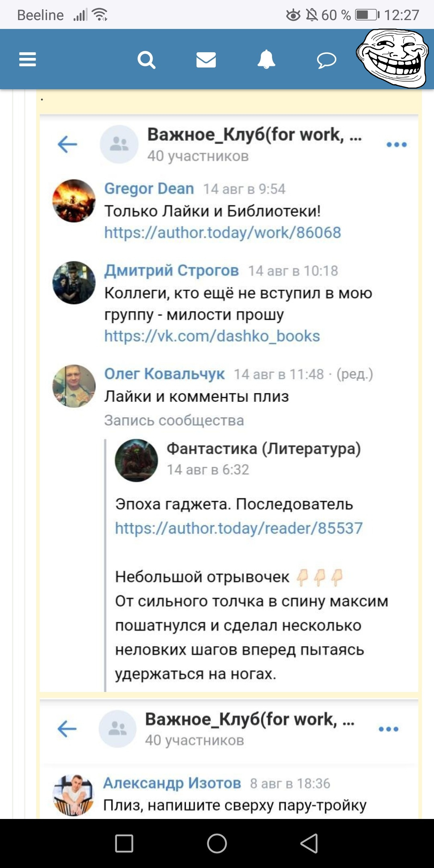This screenshot has width=434, height=868.
Task: Tap back arrow in first chat header
Action: pos(68,144)
